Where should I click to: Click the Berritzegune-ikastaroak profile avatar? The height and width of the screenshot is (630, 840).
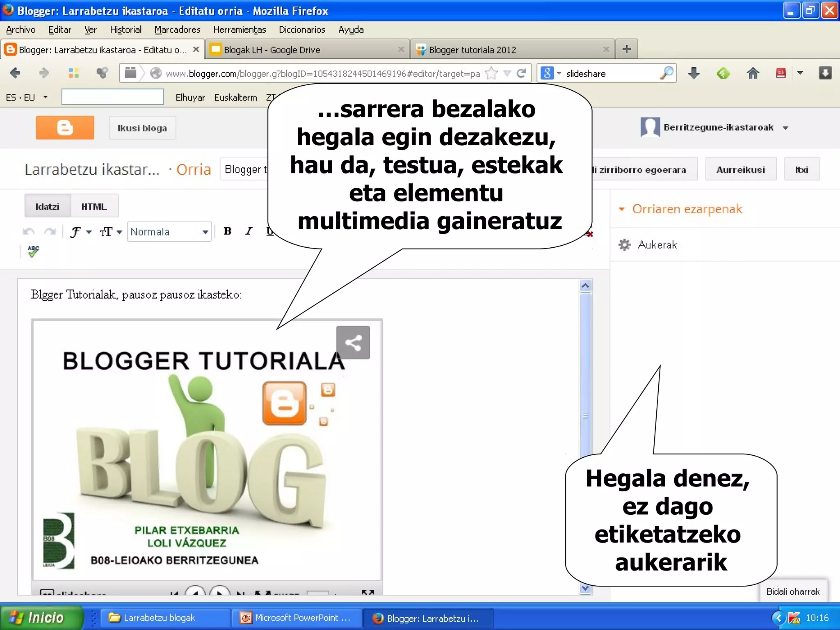[x=650, y=127]
